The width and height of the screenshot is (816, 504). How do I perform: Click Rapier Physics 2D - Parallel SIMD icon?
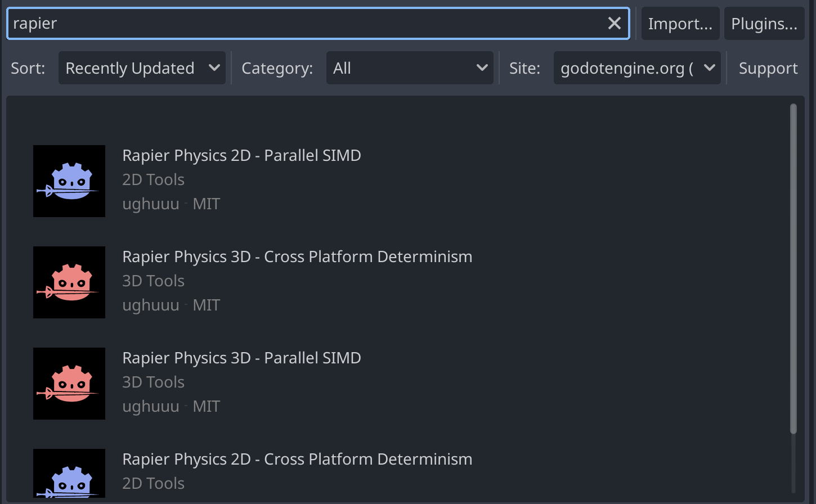click(x=69, y=181)
